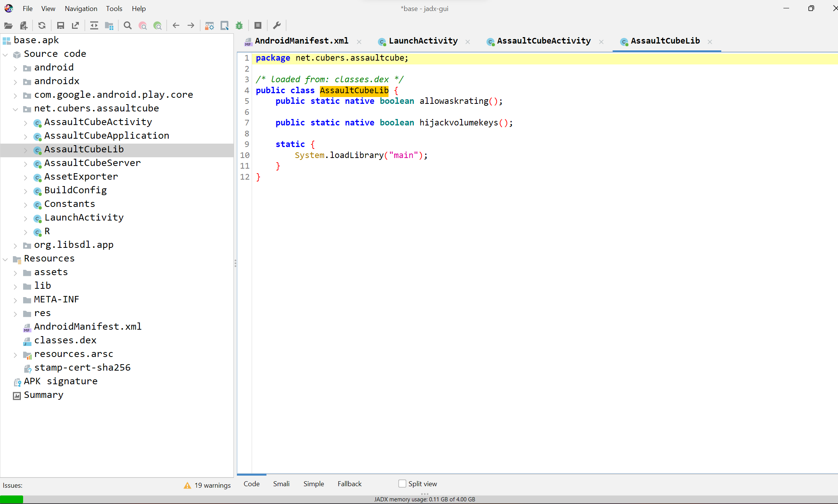Select classes.dex in Resources
The image size is (838, 504).
65,340
